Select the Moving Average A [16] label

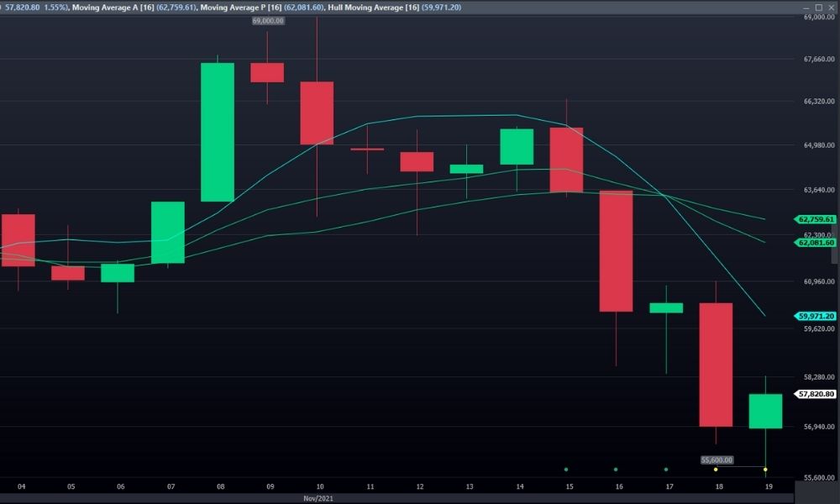[x=113, y=8]
